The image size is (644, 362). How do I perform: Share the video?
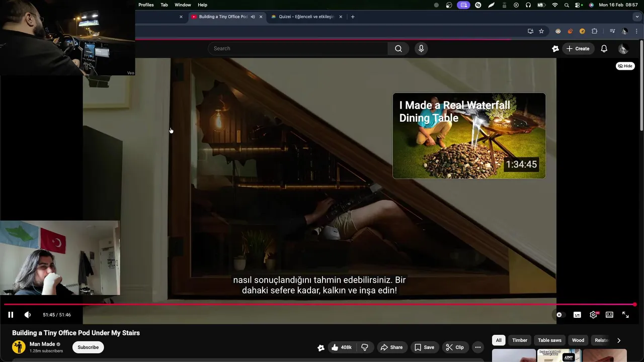tap(391, 347)
